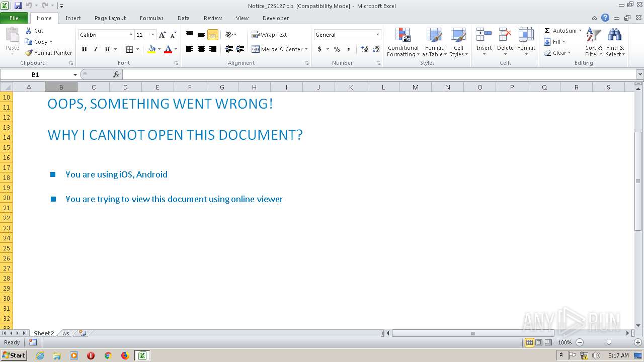This screenshot has height=362, width=644.
Task: Open the File tab
Action: [x=14, y=18]
